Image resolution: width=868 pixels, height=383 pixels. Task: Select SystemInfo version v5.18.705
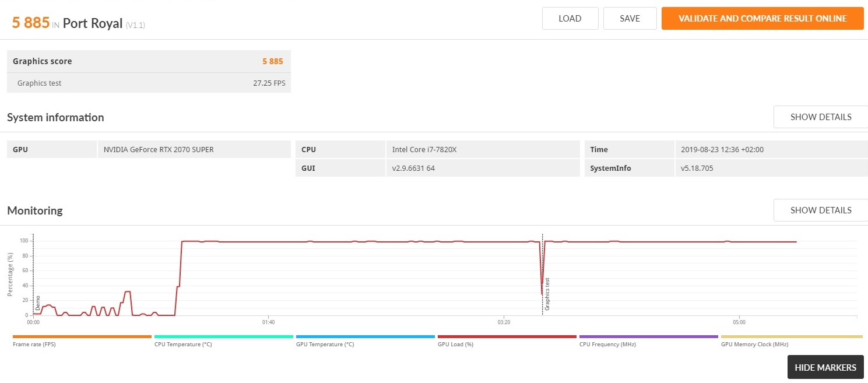[x=697, y=168]
